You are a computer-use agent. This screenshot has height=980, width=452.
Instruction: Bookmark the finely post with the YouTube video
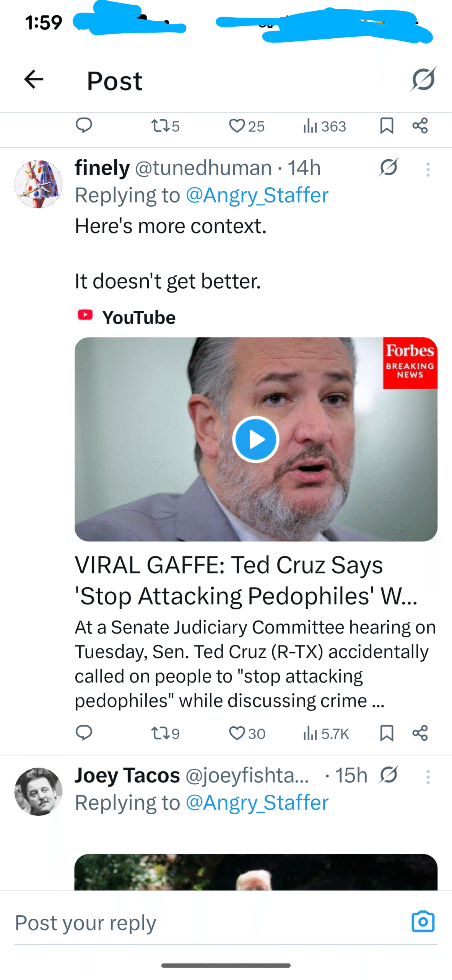pyautogui.click(x=387, y=733)
